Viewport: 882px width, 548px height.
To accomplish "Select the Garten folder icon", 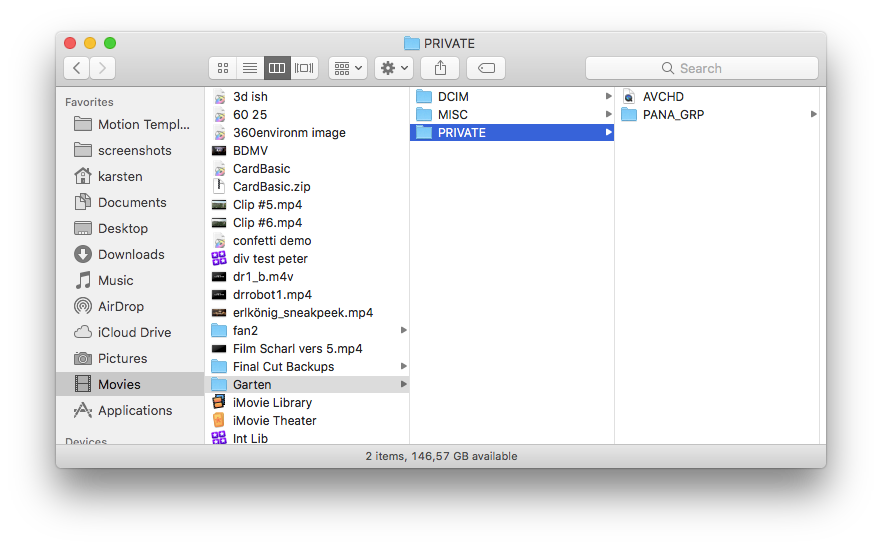I will 219,384.
